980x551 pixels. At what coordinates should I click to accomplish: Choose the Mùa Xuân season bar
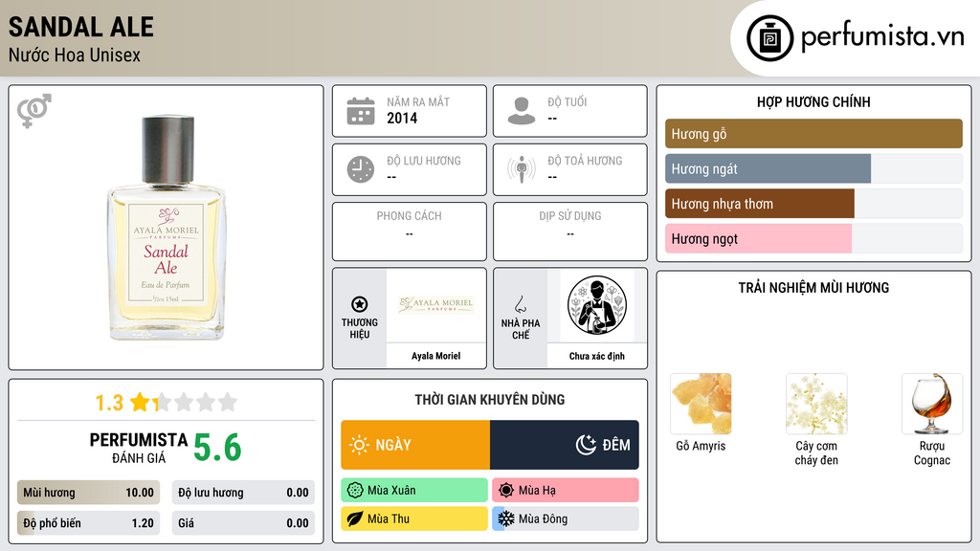pyautogui.click(x=413, y=491)
